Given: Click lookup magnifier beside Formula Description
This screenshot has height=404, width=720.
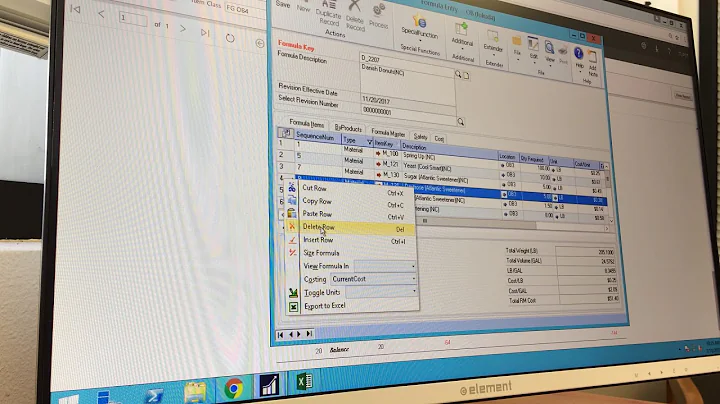Looking at the screenshot, I should [x=458, y=73].
